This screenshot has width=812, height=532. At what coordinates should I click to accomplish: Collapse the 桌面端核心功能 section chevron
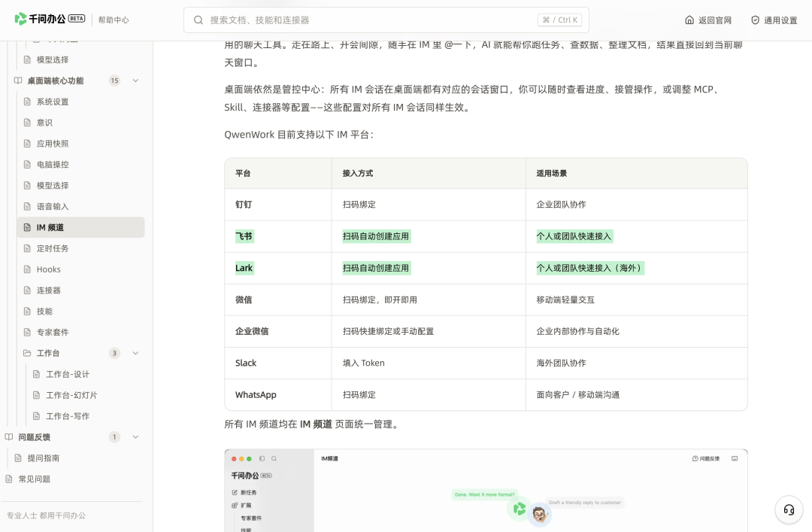click(x=135, y=81)
